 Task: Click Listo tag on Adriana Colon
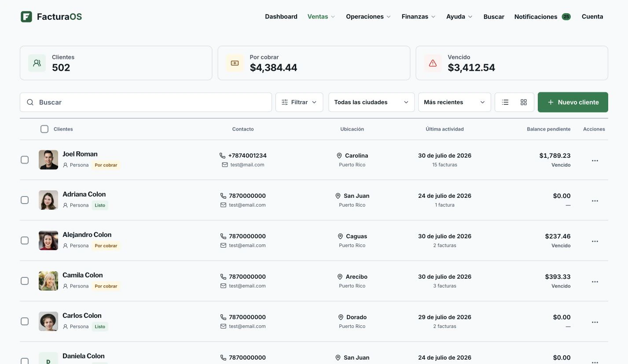(x=100, y=205)
